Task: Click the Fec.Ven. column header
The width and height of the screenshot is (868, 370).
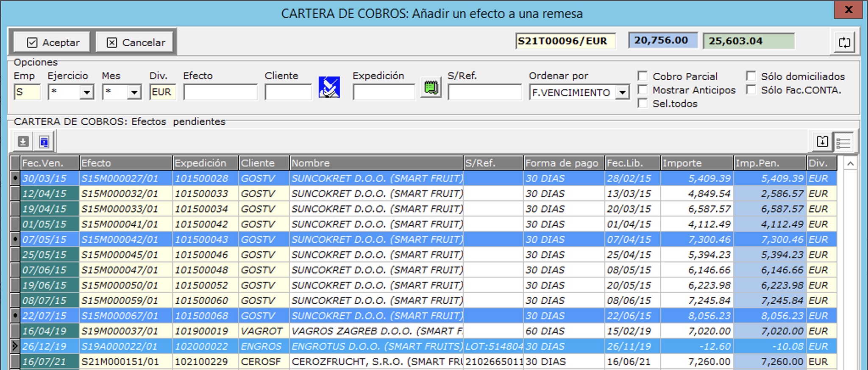Action: [49, 163]
